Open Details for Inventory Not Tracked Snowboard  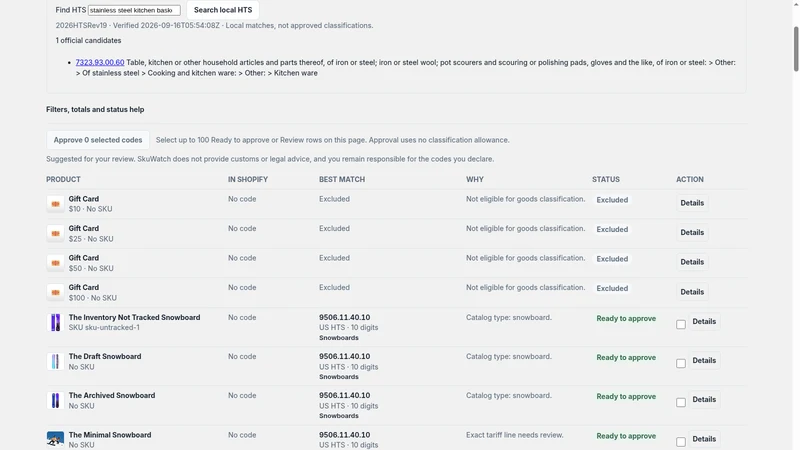tap(704, 321)
